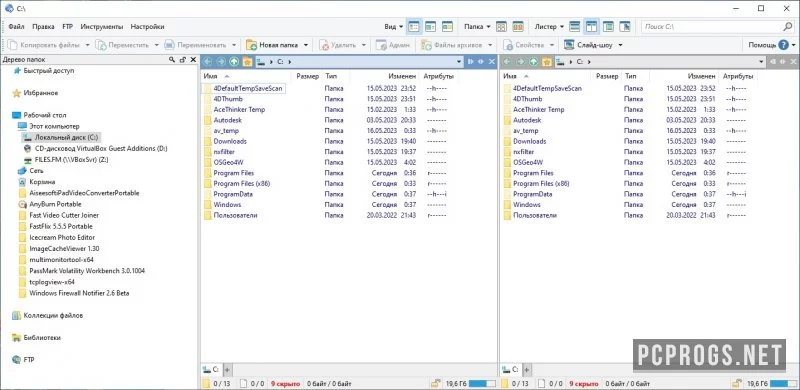Add new tab in the right pane
The image size is (800, 390).
coord(527,369)
